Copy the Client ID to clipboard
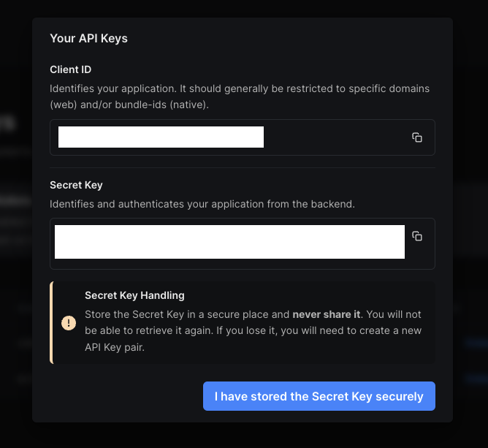Screen dimensions: 488x448 click(417, 137)
